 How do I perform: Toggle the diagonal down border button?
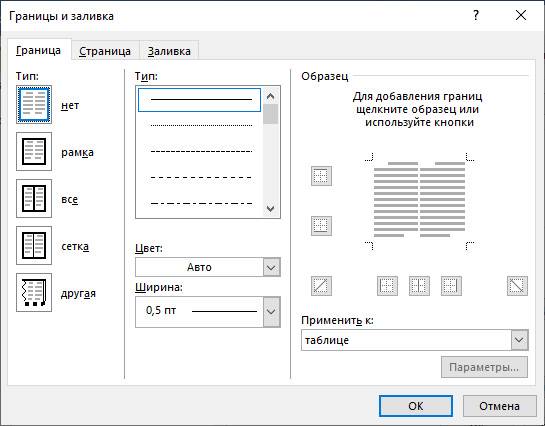coord(517,286)
